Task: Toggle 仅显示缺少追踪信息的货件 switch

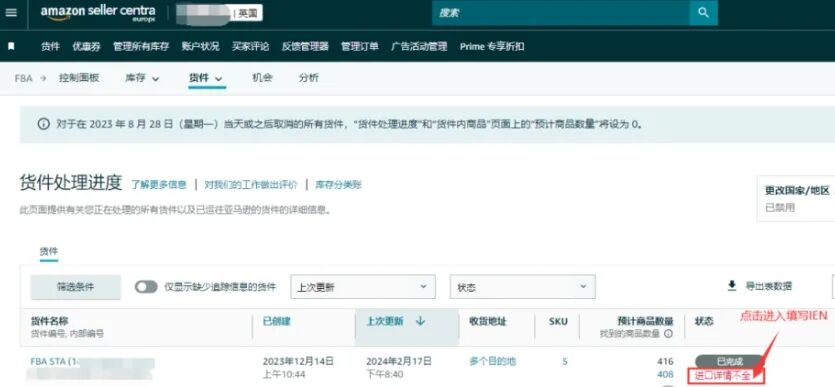Action: [x=146, y=287]
